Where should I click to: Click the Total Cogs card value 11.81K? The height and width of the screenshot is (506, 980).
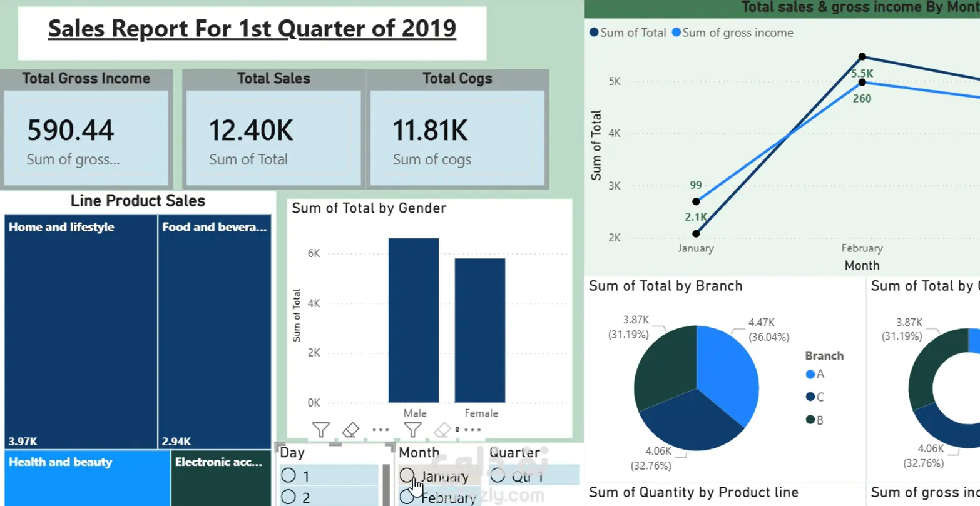click(x=430, y=130)
